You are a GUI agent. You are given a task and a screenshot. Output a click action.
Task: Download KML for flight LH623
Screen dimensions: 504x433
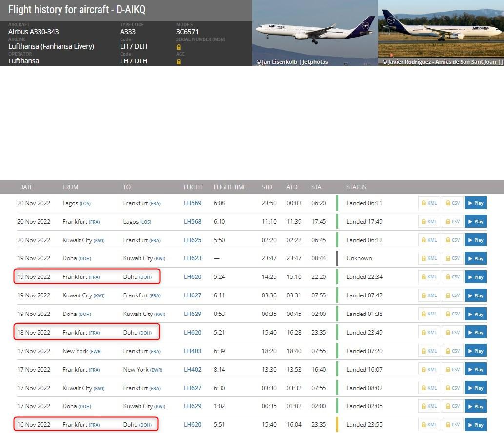pyautogui.click(x=429, y=258)
